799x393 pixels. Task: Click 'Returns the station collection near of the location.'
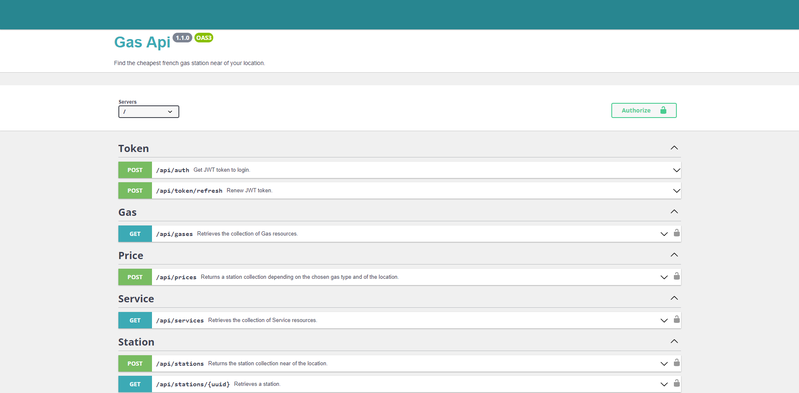pyautogui.click(x=268, y=364)
